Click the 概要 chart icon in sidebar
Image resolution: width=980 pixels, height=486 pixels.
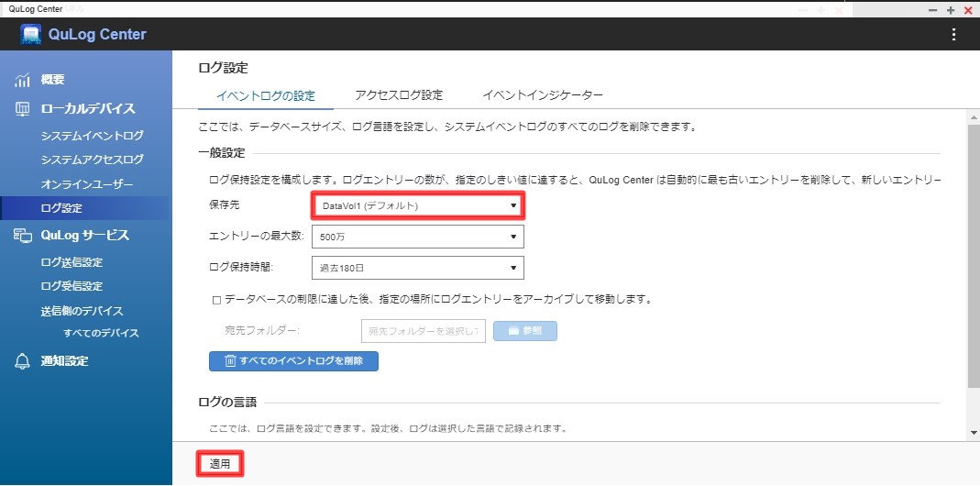tap(23, 80)
